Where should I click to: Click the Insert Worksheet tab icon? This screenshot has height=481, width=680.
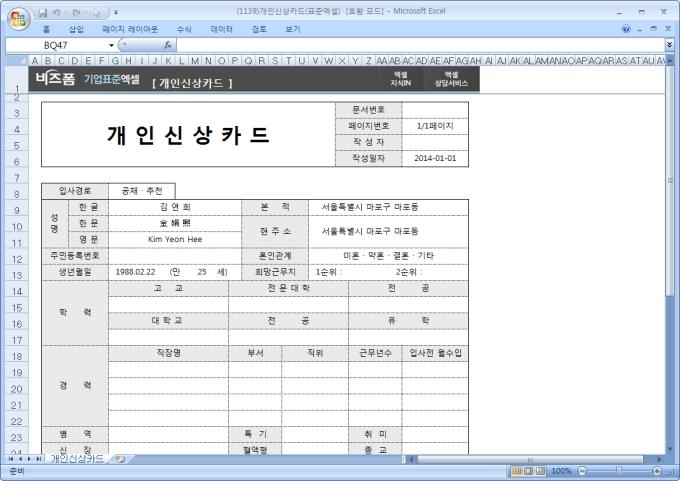coord(120,459)
